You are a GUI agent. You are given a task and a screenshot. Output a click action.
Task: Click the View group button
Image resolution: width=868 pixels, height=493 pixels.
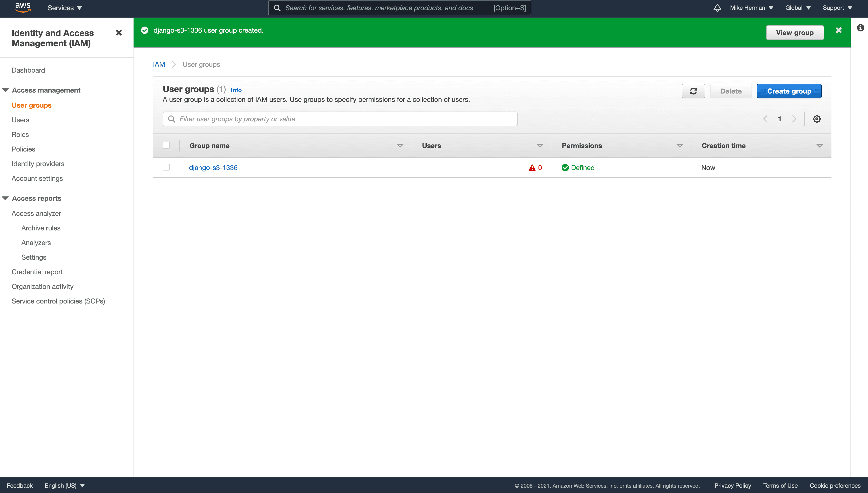pyautogui.click(x=794, y=32)
